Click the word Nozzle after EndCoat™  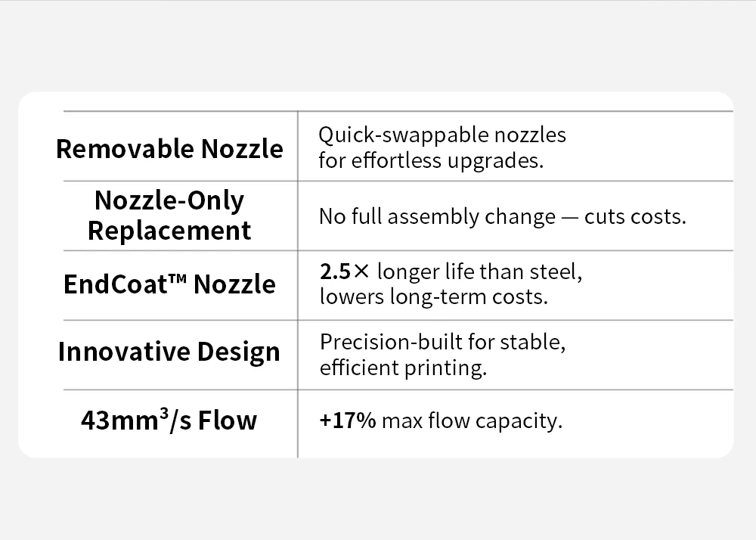point(234,284)
